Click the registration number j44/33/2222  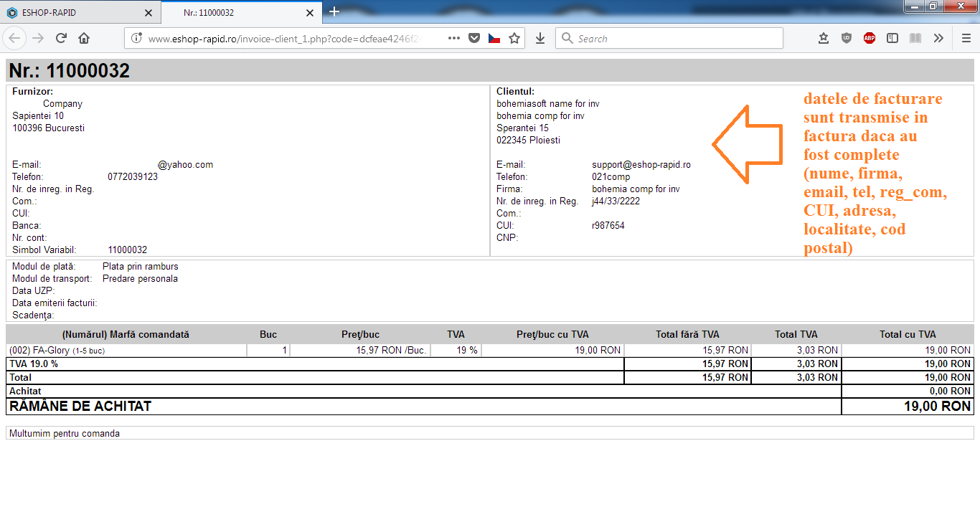(616, 201)
